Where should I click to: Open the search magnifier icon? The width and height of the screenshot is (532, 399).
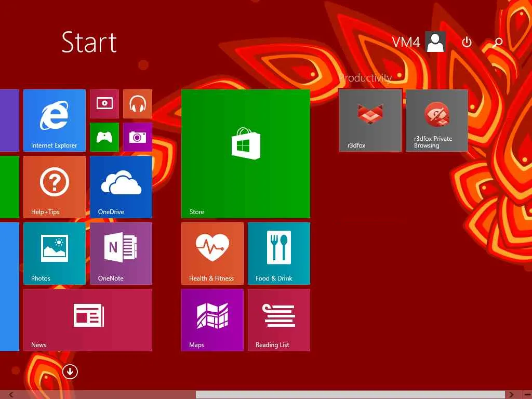point(498,42)
